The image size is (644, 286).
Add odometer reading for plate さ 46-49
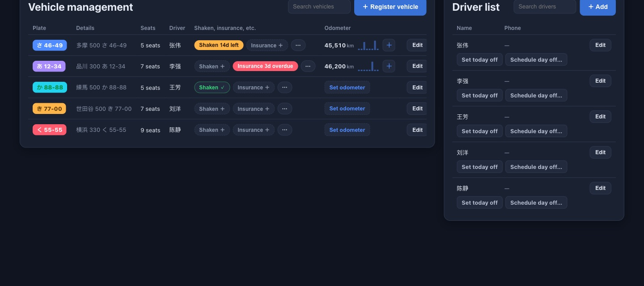(x=389, y=45)
